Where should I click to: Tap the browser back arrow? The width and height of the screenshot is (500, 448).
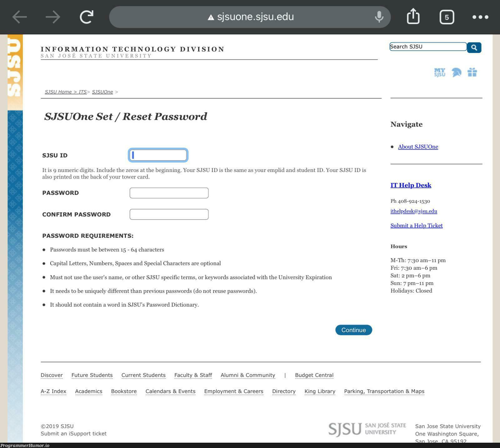pyautogui.click(x=19, y=17)
